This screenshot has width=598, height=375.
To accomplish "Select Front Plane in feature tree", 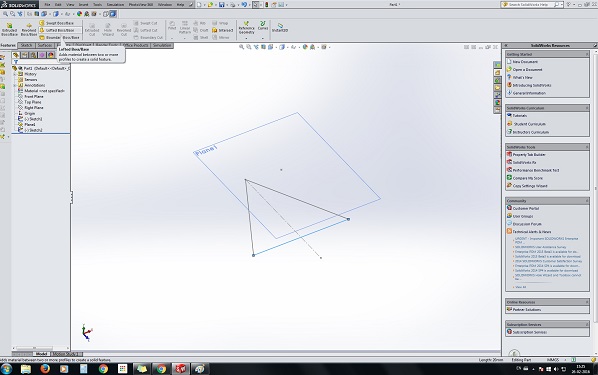I will (34, 97).
